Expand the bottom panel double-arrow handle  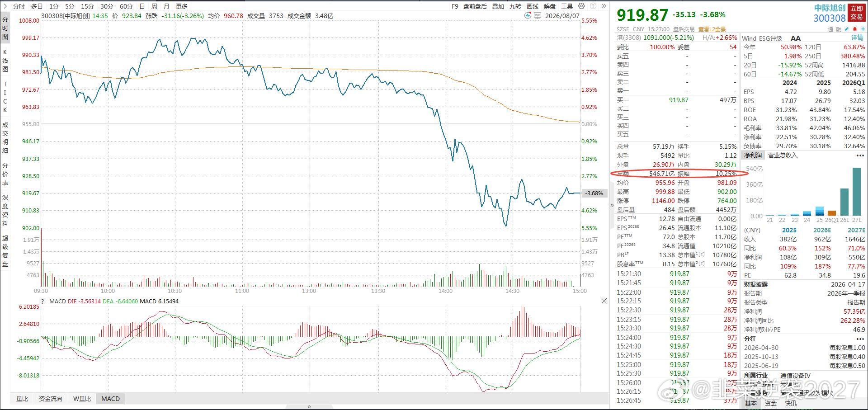pyautogui.click(x=309, y=407)
